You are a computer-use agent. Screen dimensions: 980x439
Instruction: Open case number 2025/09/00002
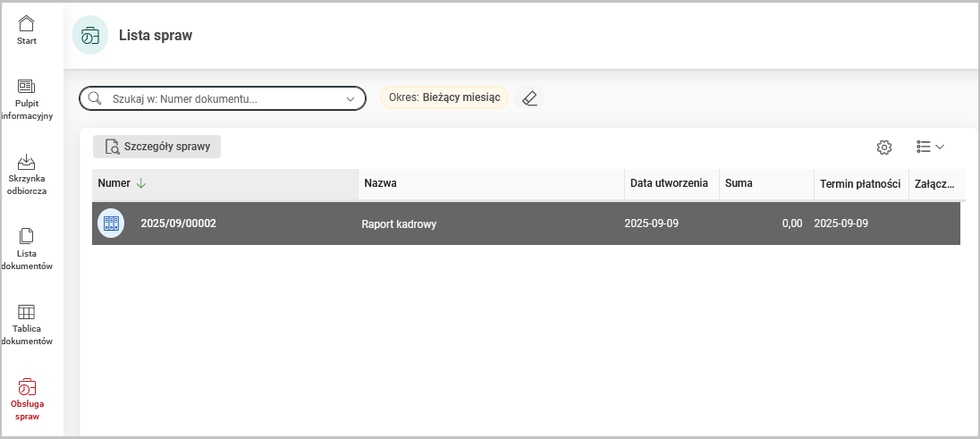(178, 224)
